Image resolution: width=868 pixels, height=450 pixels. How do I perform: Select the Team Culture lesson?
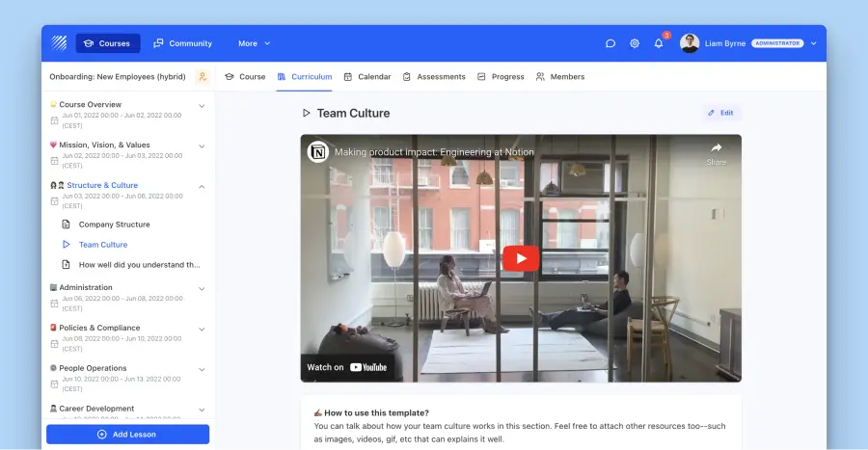103,245
